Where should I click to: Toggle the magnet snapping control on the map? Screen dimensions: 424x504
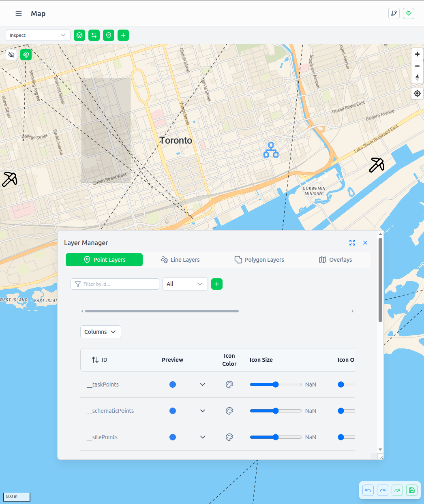[26, 55]
